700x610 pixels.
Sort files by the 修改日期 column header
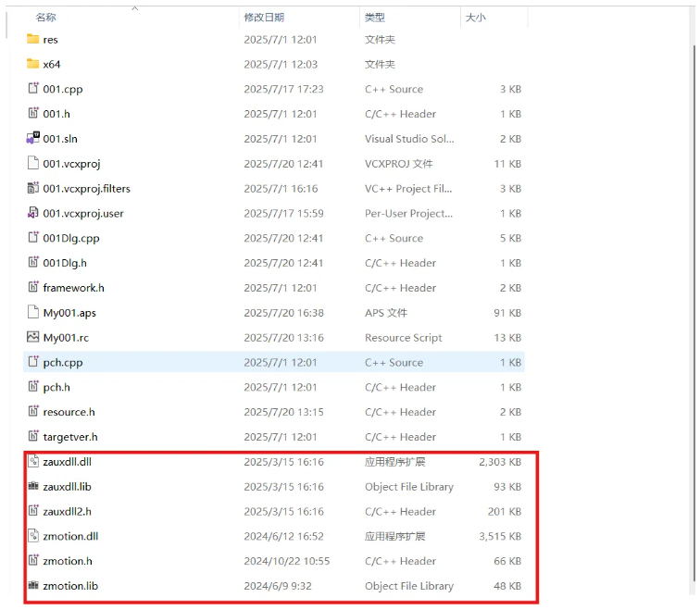264,18
